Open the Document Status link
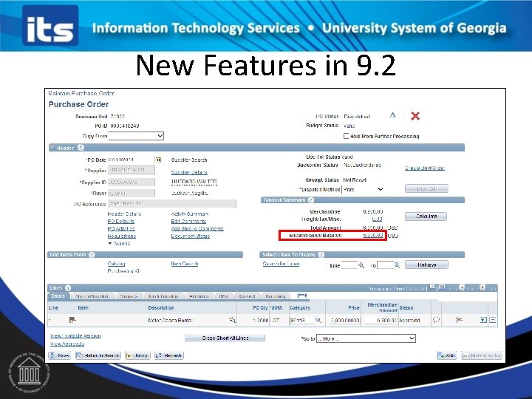The height and width of the screenshot is (399, 532). 191,236
